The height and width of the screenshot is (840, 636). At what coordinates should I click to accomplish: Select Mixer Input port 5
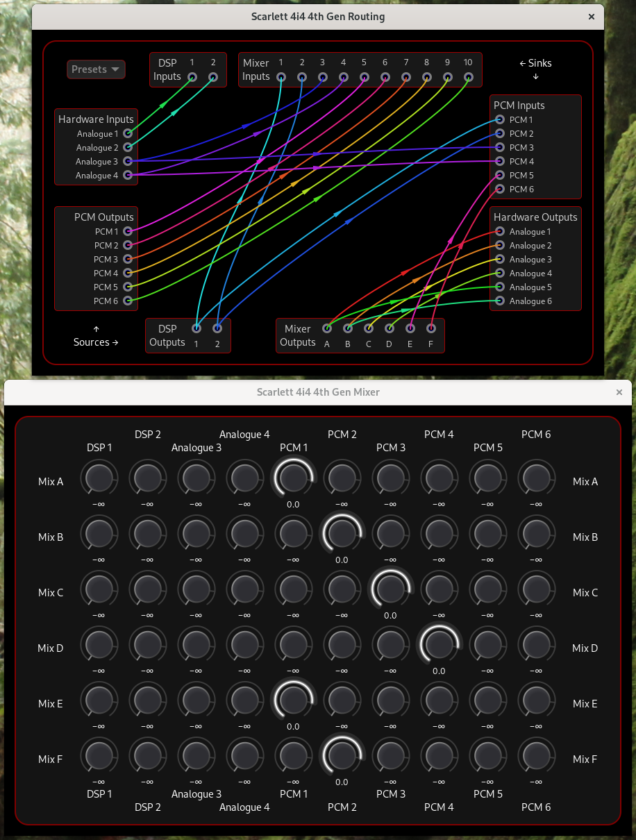(x=364, y=77)
